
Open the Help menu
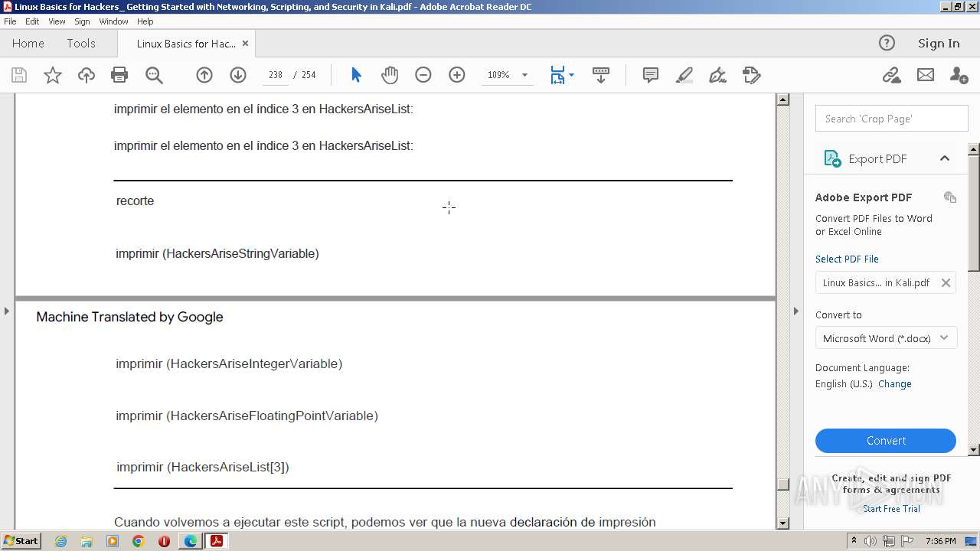[145, 21]
